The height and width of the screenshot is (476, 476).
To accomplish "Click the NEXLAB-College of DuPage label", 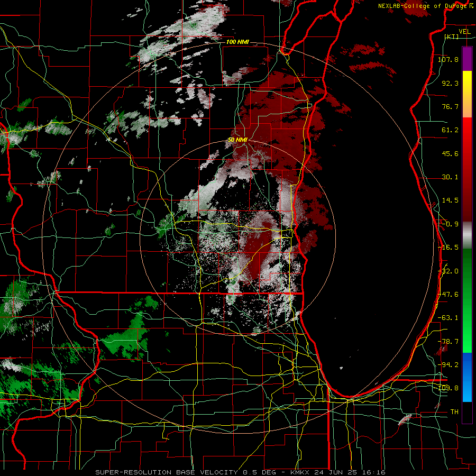I will tap(423, 6).
